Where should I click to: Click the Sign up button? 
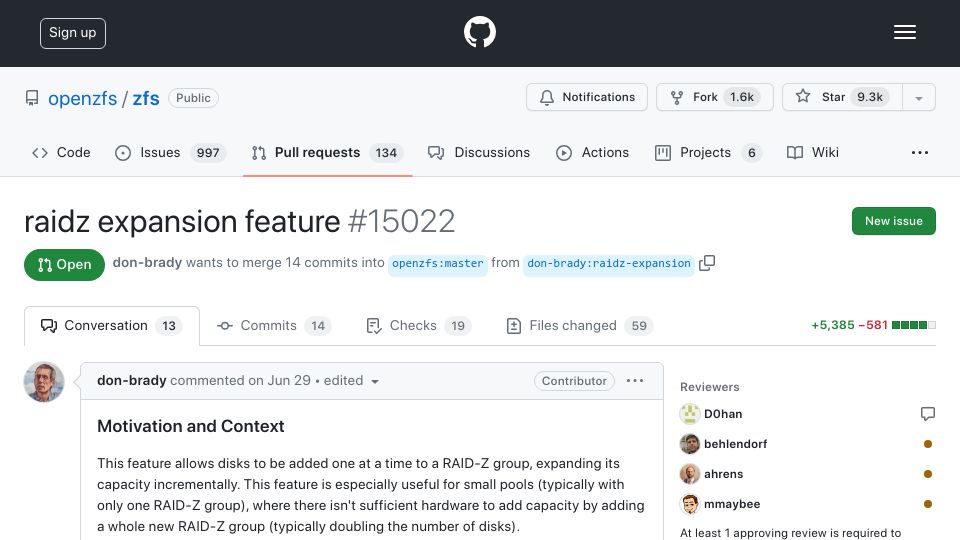(x=73, y=33)
